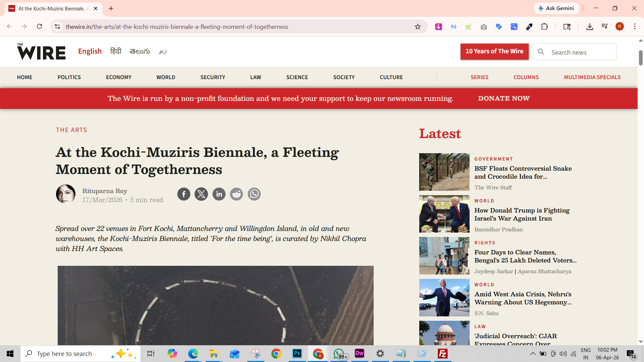Open the browser extensions puzzle icon
644x362 pixels.
pos(544,27)
